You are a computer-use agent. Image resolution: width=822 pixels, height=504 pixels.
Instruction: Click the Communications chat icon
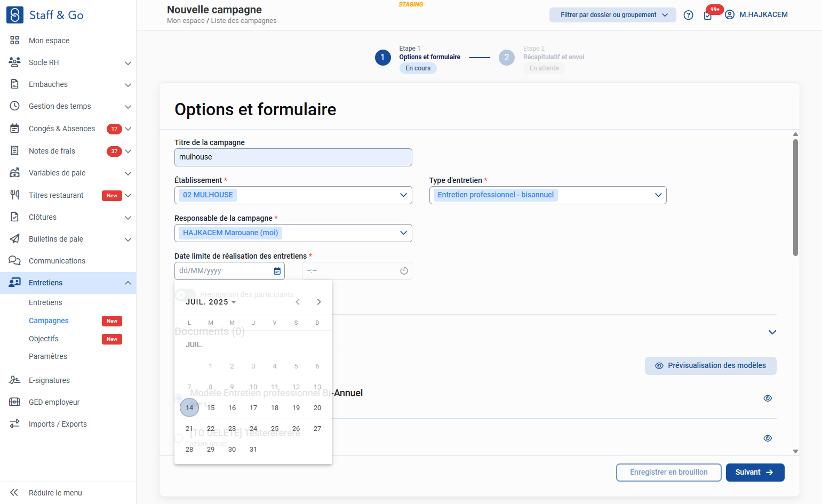pyautogui.click(x=15, y=261)
